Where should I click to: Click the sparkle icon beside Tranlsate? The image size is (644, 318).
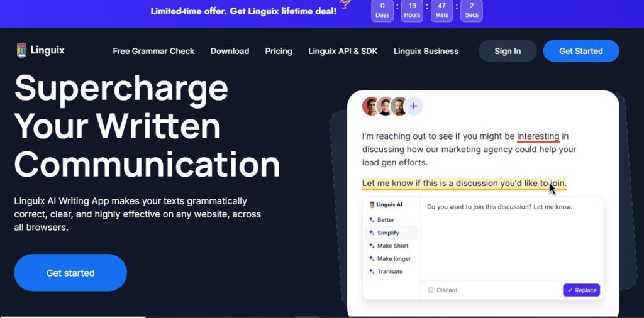[372, 271]
